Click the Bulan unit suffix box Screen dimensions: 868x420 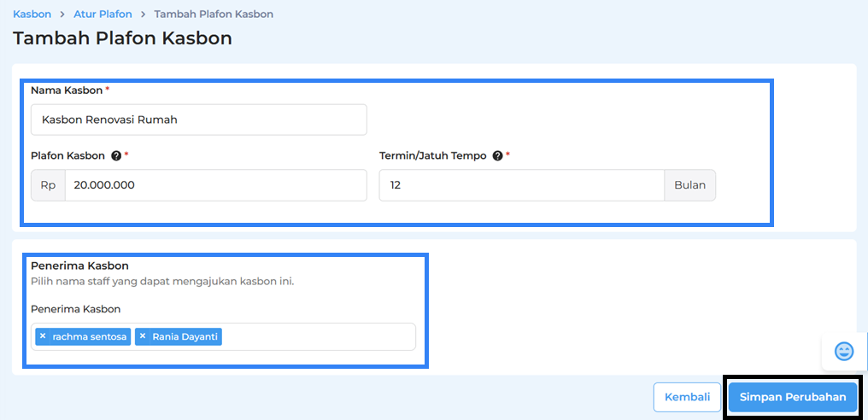pos(689,185)
